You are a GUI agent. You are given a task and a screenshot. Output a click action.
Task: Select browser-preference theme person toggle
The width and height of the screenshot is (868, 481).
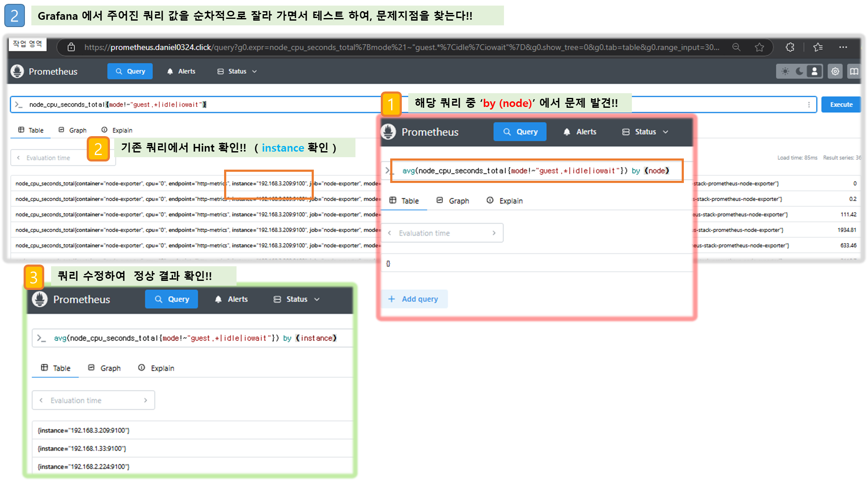pos(814,71)
